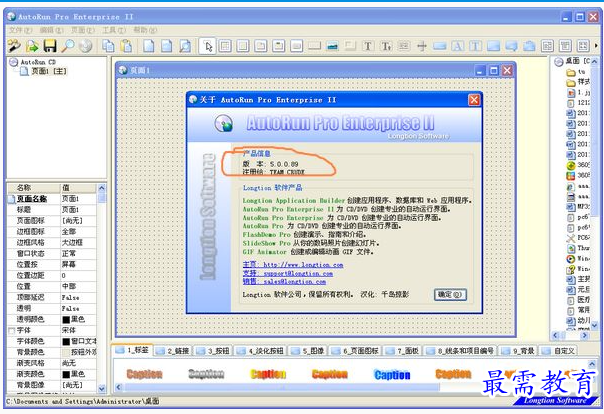This screenshot has height=414, width=604.
Task: Click the magnifier preview icon
Action: coord(68,46)
